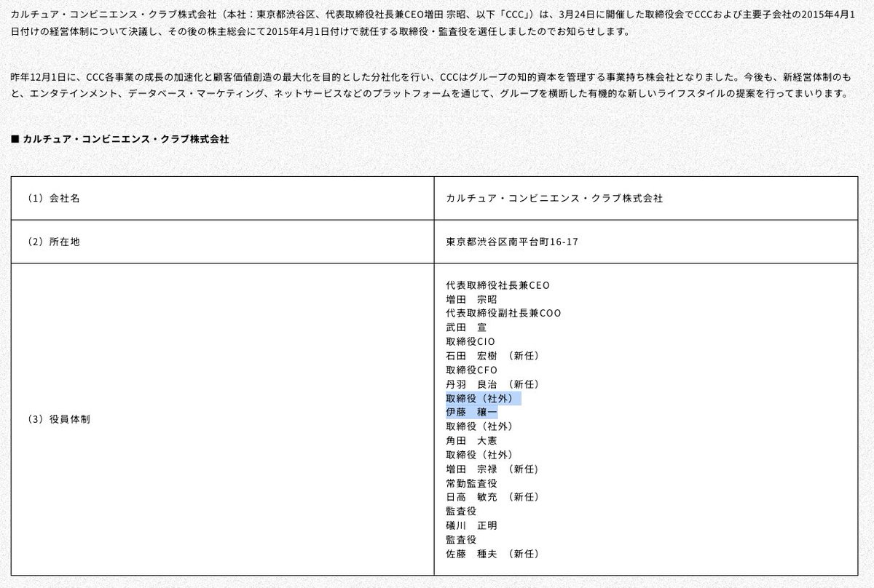Click the highlighted 取締役(社外) line
Image resolution: width=874 pixels, height=588 pixels.
[484, 398]
